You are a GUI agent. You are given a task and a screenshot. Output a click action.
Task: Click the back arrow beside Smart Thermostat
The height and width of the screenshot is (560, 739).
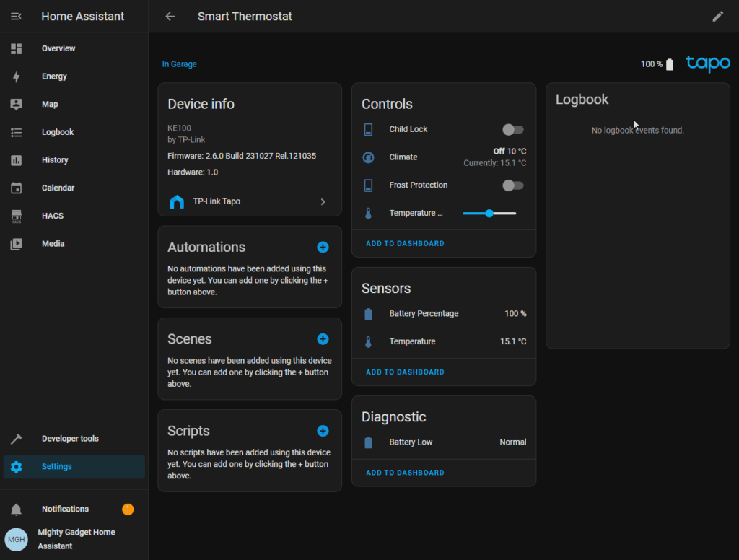point(170,17)
